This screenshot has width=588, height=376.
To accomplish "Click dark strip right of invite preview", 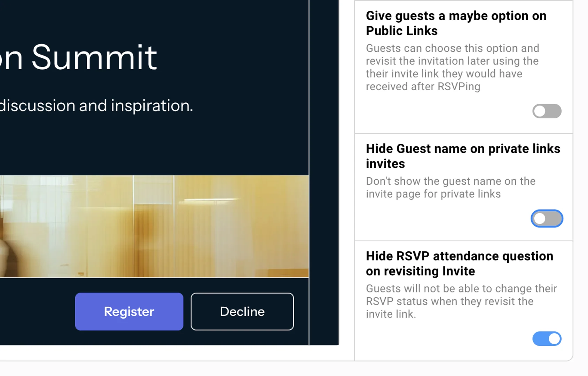I will pos(324,174).
